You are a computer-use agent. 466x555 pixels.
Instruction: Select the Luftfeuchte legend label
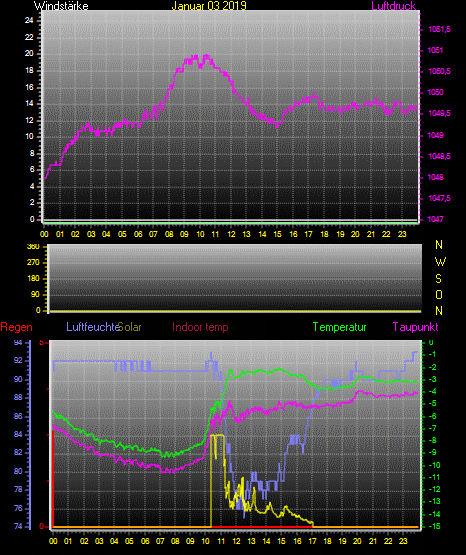point(93,327)
